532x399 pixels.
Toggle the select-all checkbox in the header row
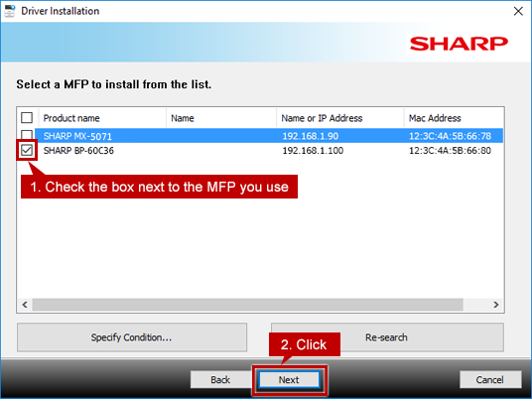click(x=27, y=118)
